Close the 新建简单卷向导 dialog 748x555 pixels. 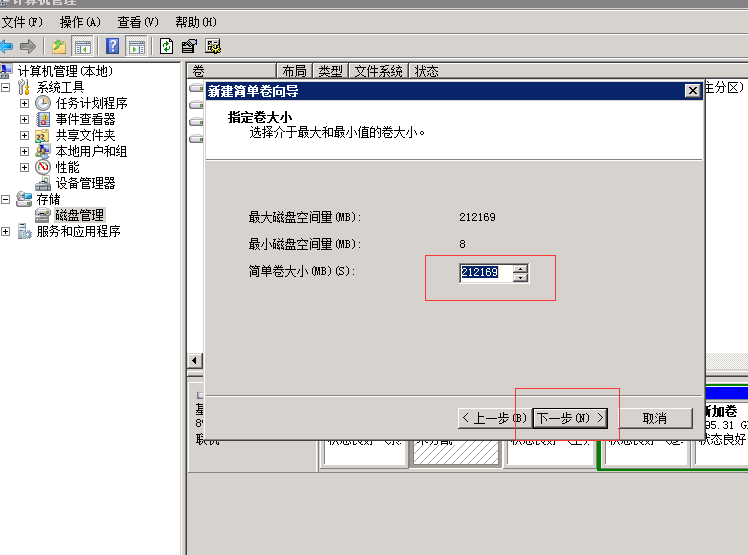[692, 91]
